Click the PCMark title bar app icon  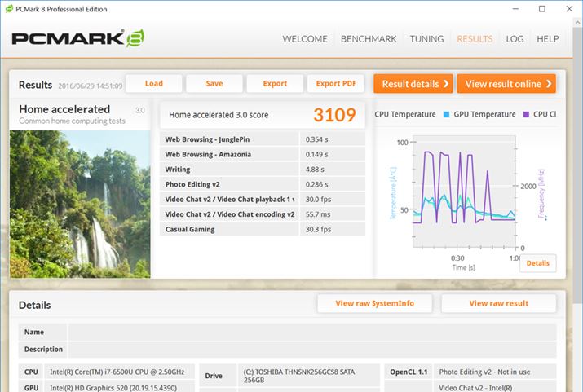[x=9, y=9]
